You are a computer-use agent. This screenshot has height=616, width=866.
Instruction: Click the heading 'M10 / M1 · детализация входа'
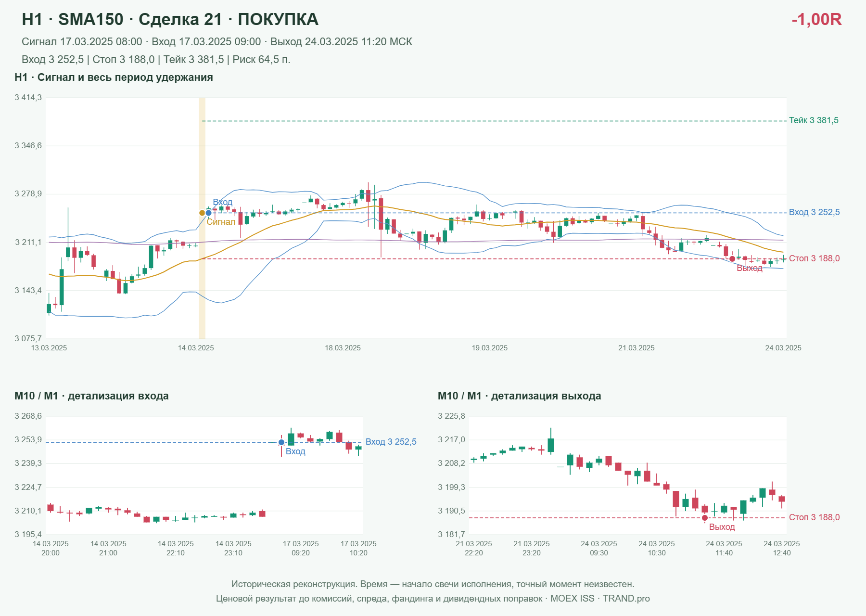[91, 396]
